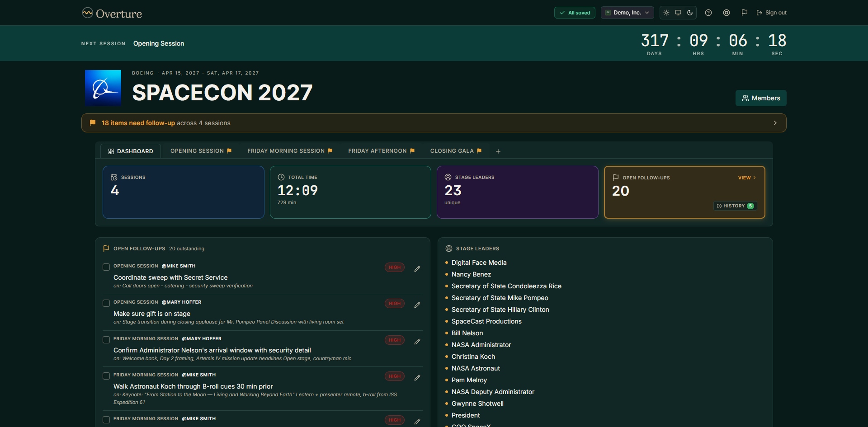Open help question mark icon

click(708, 13)
